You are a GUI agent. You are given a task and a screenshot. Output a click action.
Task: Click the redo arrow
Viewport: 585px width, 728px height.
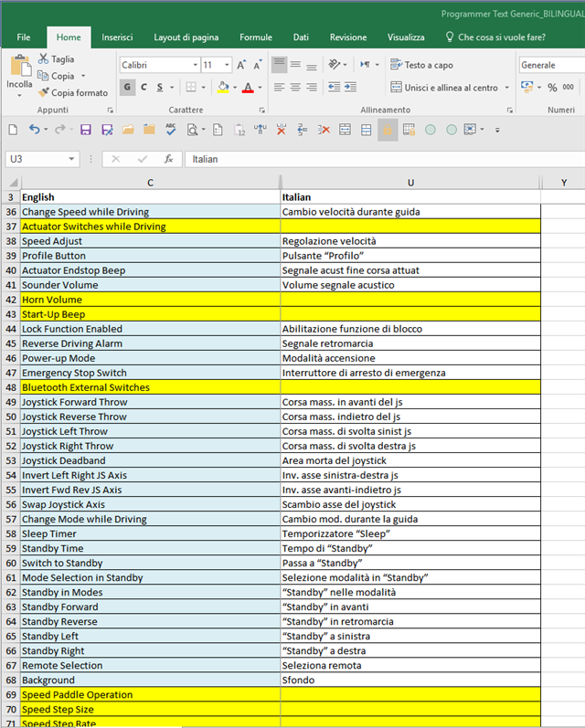[x=60, y=130]
